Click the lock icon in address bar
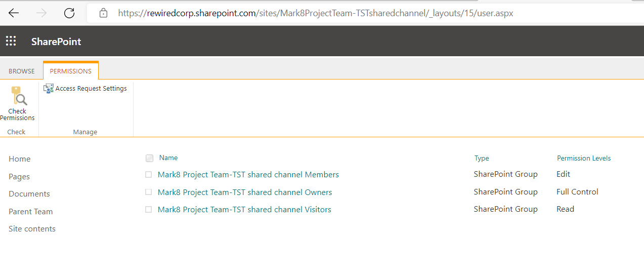 (x=104, y=13)
